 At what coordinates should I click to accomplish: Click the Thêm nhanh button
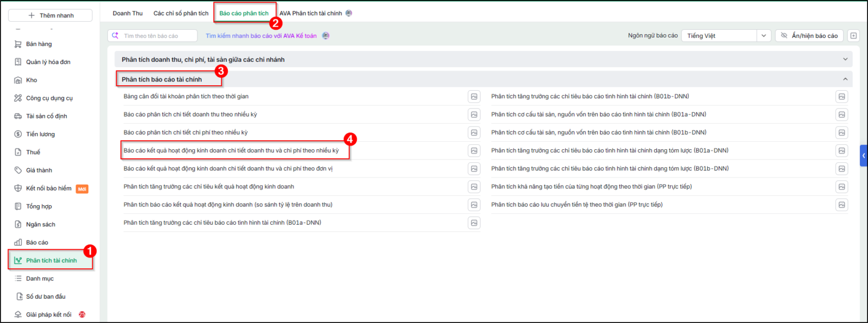click(50, 15)
